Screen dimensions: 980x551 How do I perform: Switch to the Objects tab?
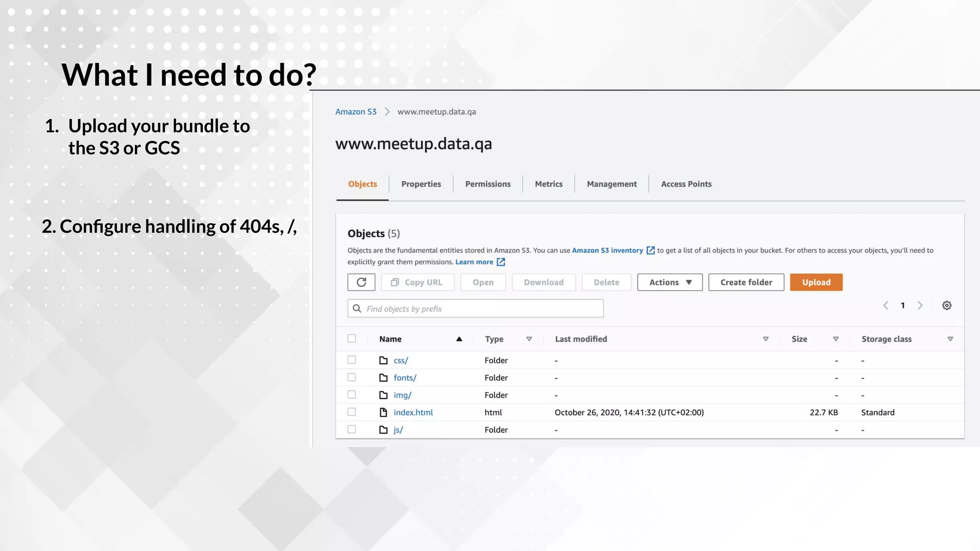(362, 184)
